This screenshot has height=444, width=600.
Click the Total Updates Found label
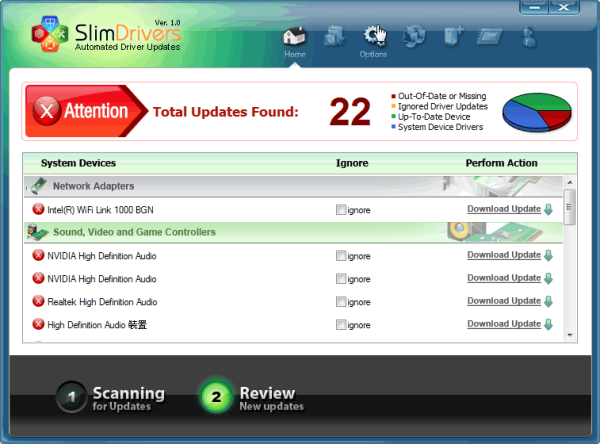(x=225, y=112)
